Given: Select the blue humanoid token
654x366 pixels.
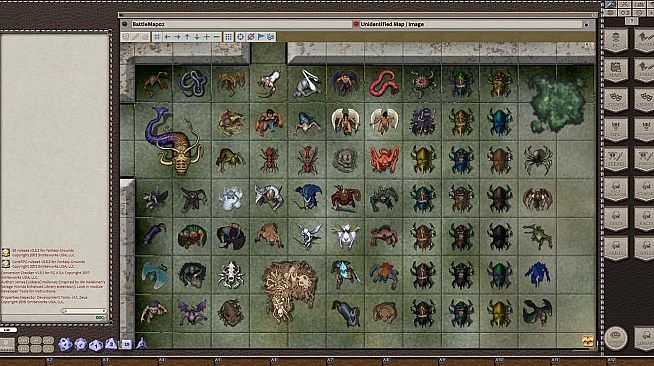Looking at the screenshot, I should click(x=538, y=274).
